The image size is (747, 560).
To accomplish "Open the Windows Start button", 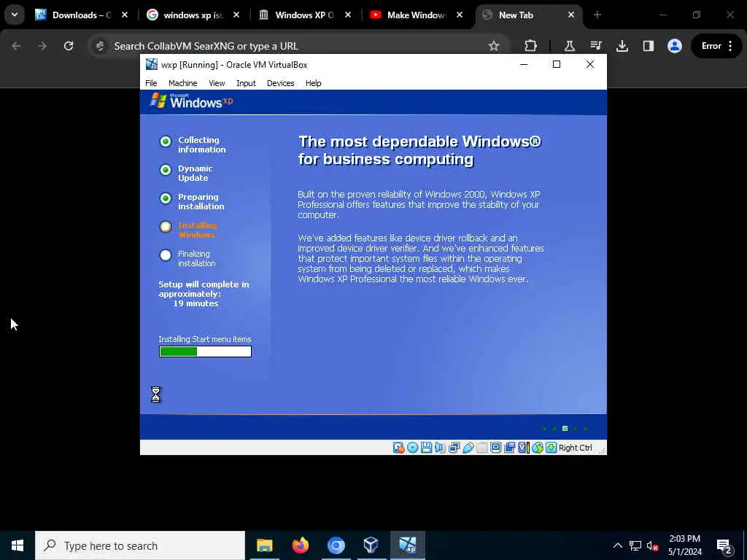I will (18, 545).
